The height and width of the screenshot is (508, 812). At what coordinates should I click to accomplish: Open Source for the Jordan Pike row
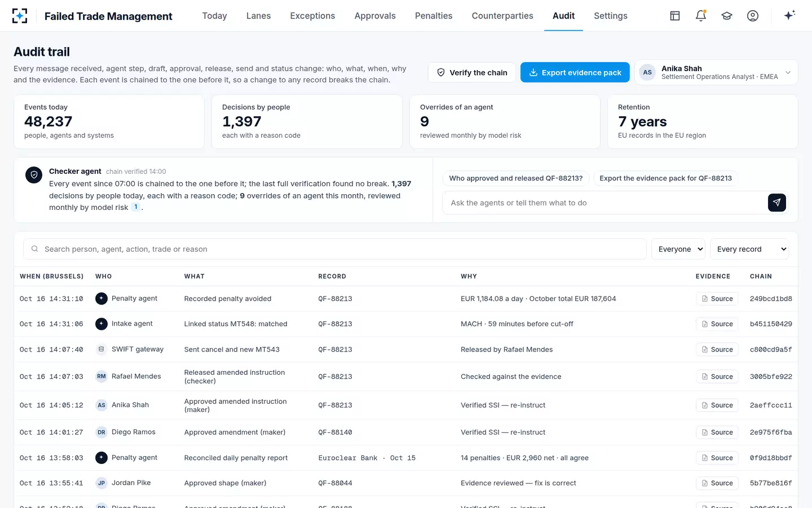[717, 483]
